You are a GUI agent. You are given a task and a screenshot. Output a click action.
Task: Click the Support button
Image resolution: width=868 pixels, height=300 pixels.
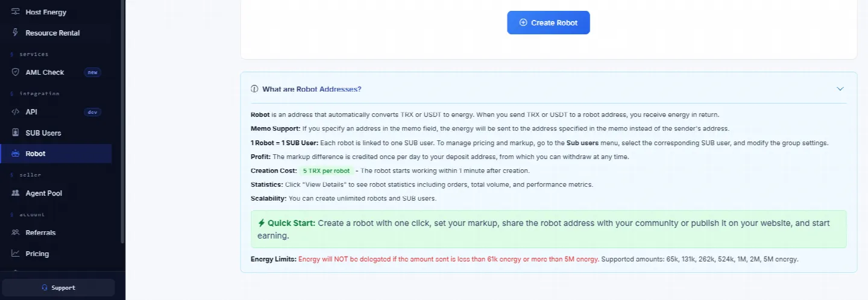click(x=58, y=287)
